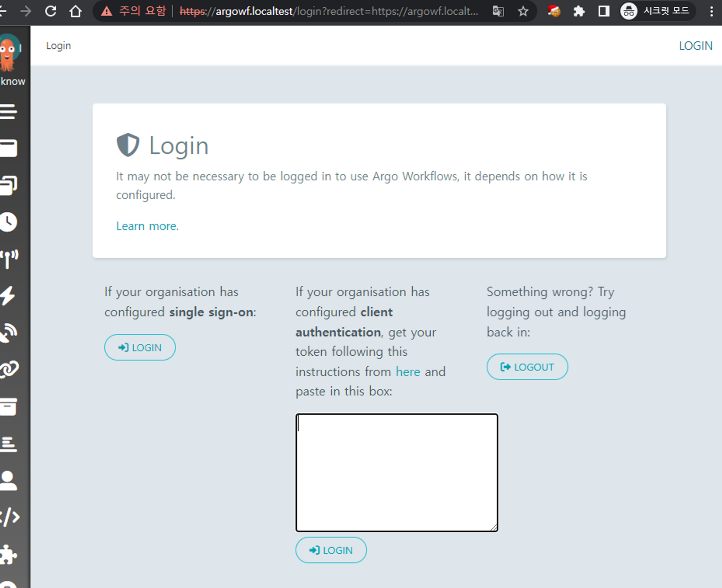Image resolution: width=722 pixels, height=588 pixels.
Task: Open the Workflows hamburger sidebar icon
Action: pyautogui.click(x=9, y=111)
